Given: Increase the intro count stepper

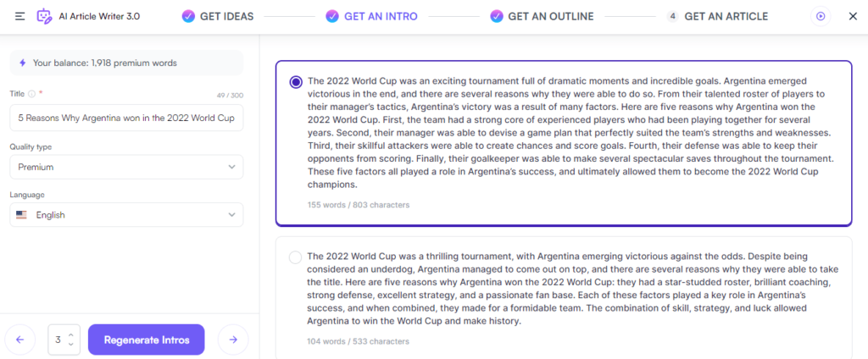Looking at the screenshot, I should (x=70, y=335).
